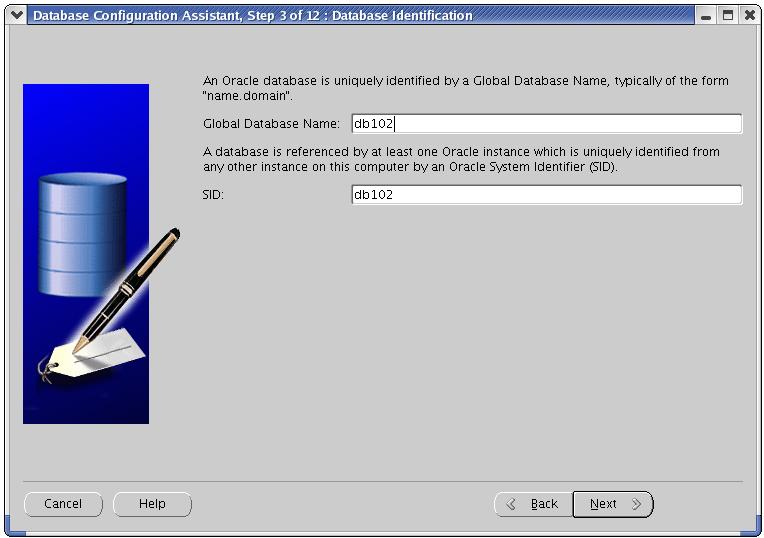Screen dimensions: 764x538
Task: Open the window menu in the title bar
Action: pyautogui.click(x=16, y=15)
